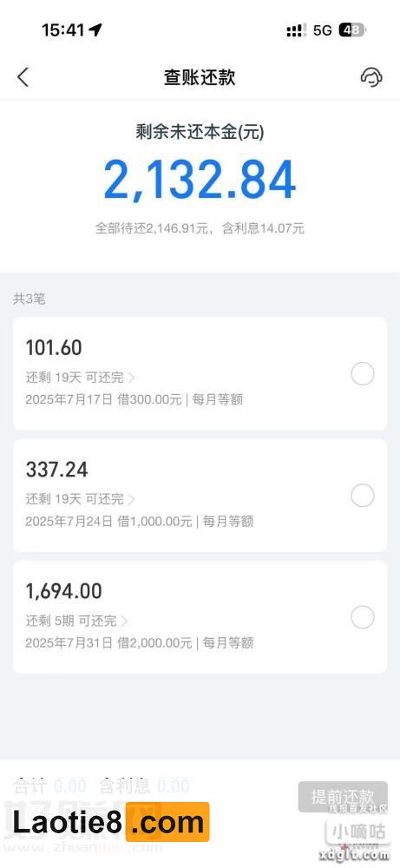Open the July 24 1,000.00元 loan card
Viewport: 400px width, 868px height.
pos(200,496)
